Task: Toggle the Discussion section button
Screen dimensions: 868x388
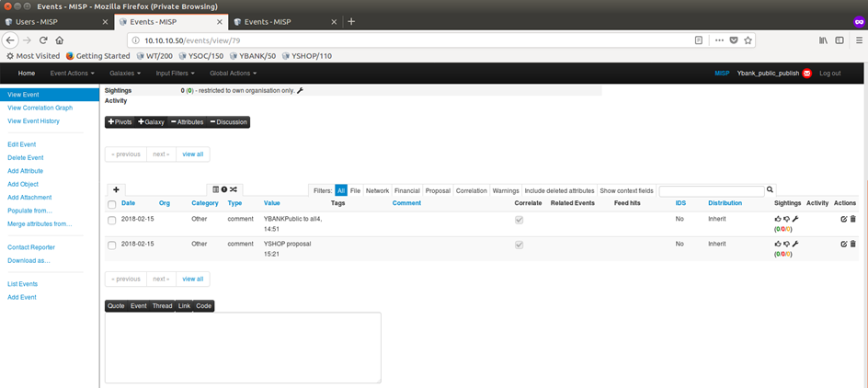Action: click(229, 121)
